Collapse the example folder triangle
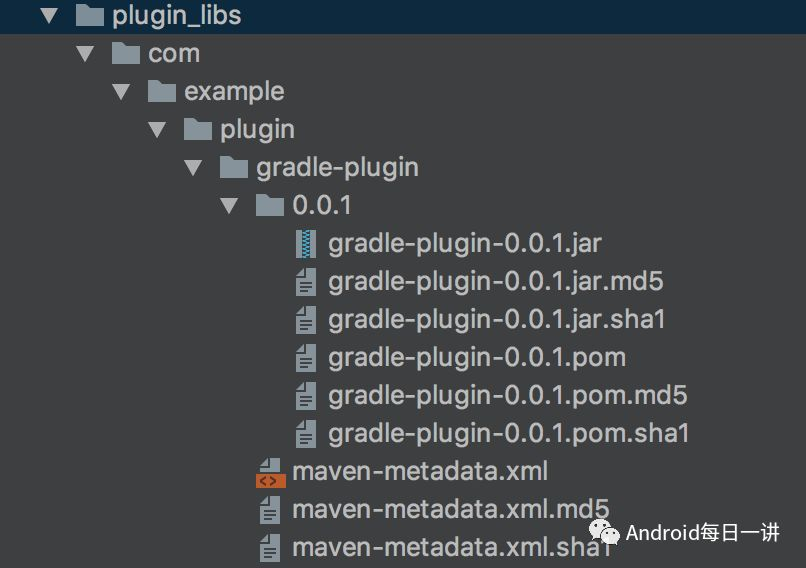Image resolution: width=806 pixels, height=568 pixels. point(121,91)
